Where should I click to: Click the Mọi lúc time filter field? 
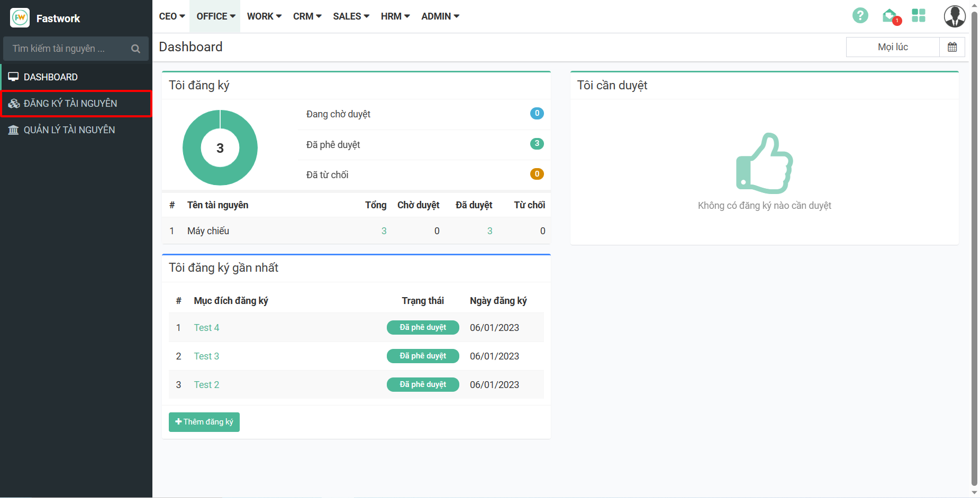click(893, 47)
